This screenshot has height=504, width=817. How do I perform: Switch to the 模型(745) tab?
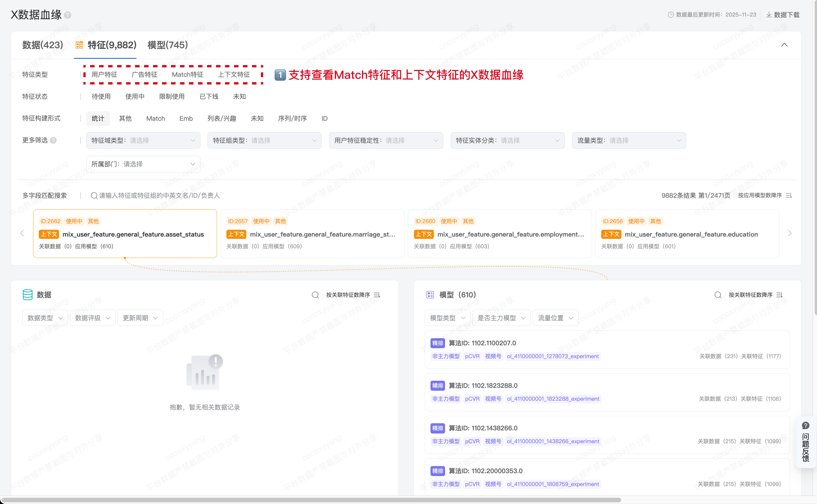point(167,45)
